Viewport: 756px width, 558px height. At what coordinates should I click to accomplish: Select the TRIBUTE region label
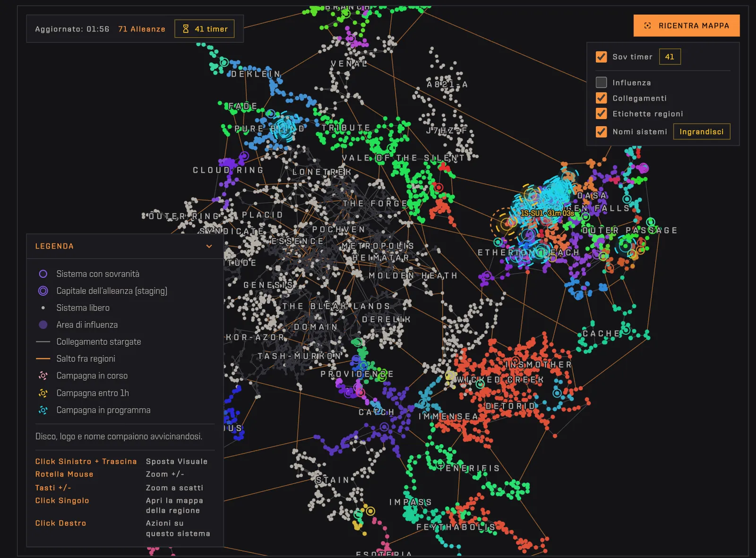(346, 128)
